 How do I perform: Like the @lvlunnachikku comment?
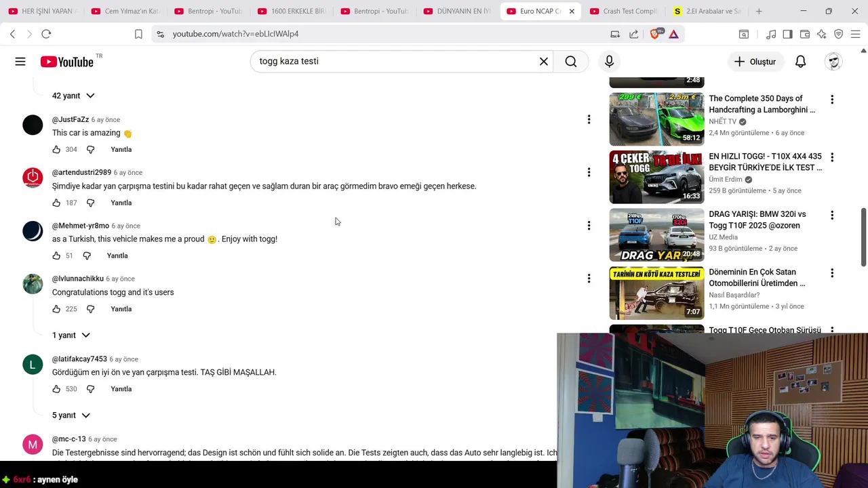[56, 309]
